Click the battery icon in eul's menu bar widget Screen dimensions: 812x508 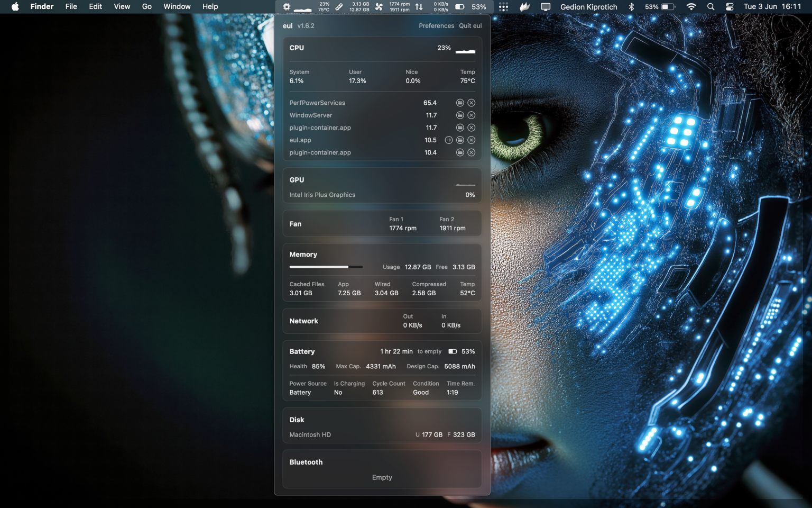click(x=459, y=7)
